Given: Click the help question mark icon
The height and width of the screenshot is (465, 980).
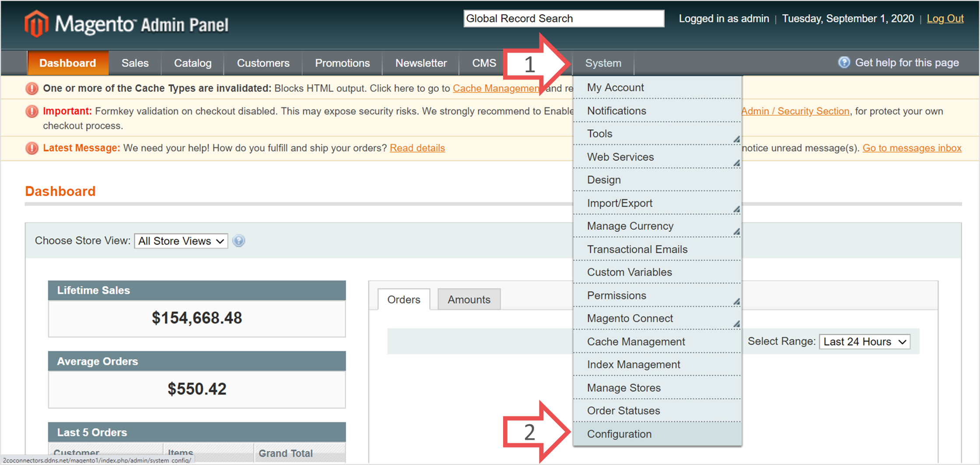Looking at the screenshot, I should tap(844, 63).
